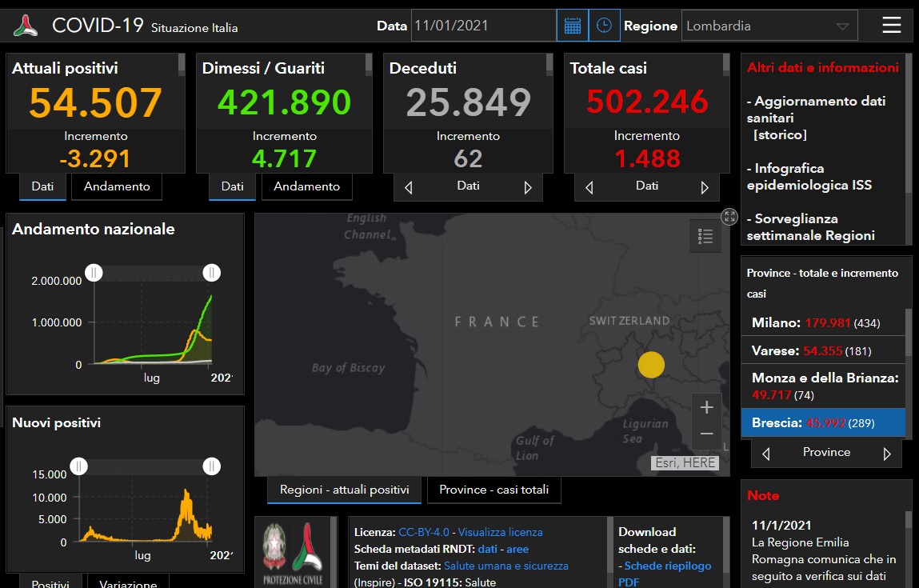Grab left handle of Andamento nazionale slider

(94, 273)
